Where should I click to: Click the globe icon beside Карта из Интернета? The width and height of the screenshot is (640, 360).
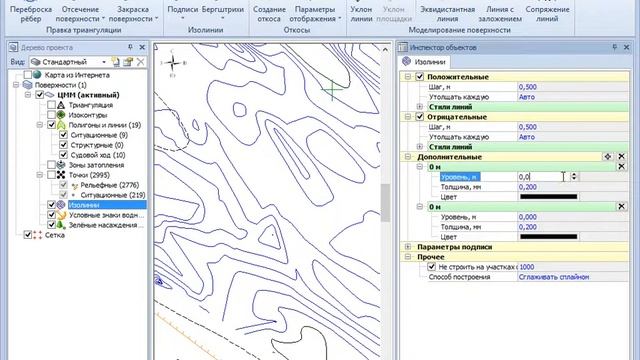[38, 75]
